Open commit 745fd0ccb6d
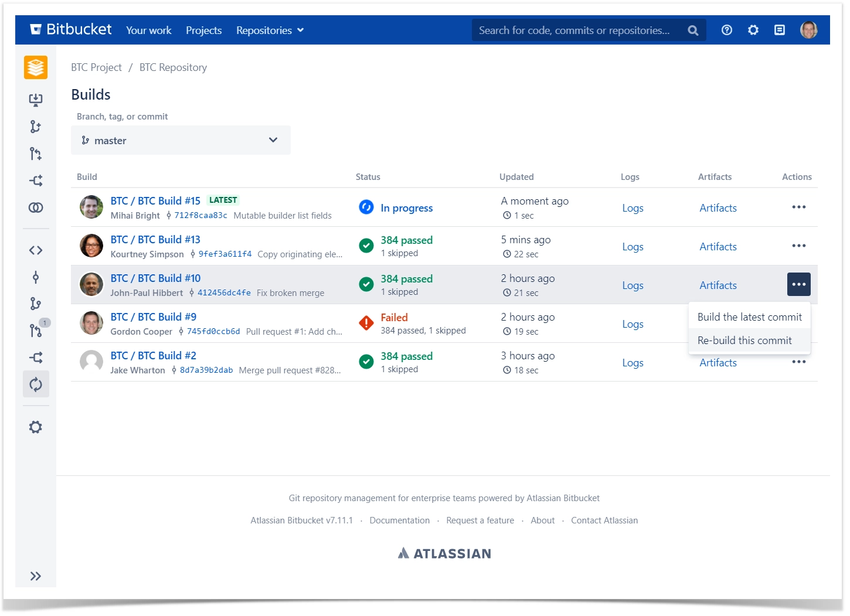The image size is (850, 616). (213, 332)
